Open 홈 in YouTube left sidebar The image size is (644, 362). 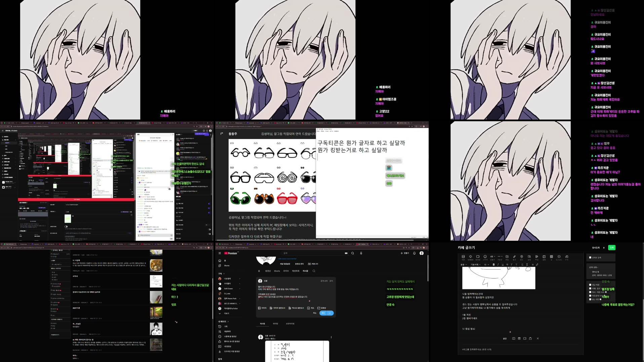point(222,261)
